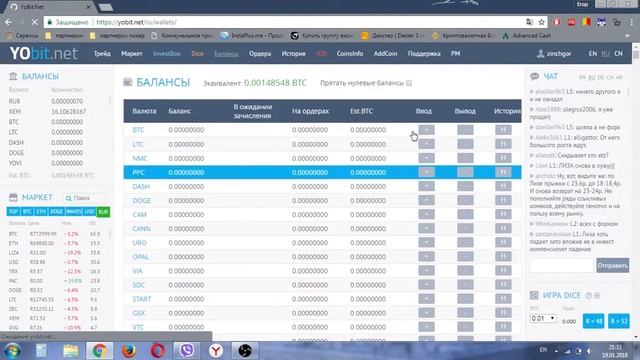Click the deposit button for DASH row

pyautogui.click(x=426, y=186)
